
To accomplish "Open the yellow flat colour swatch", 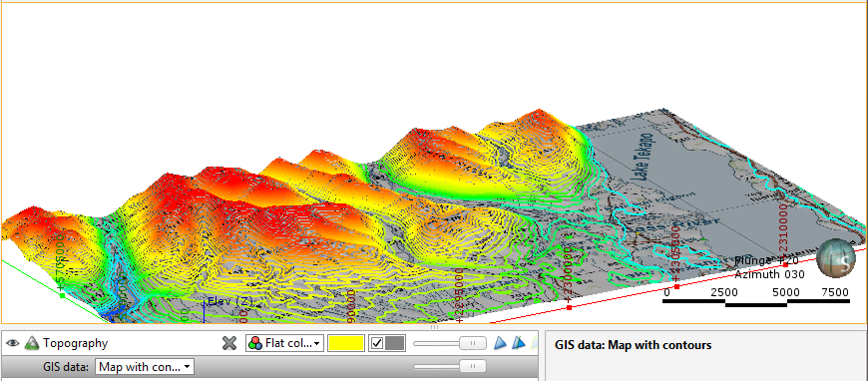I will click(x=346, y=343).
